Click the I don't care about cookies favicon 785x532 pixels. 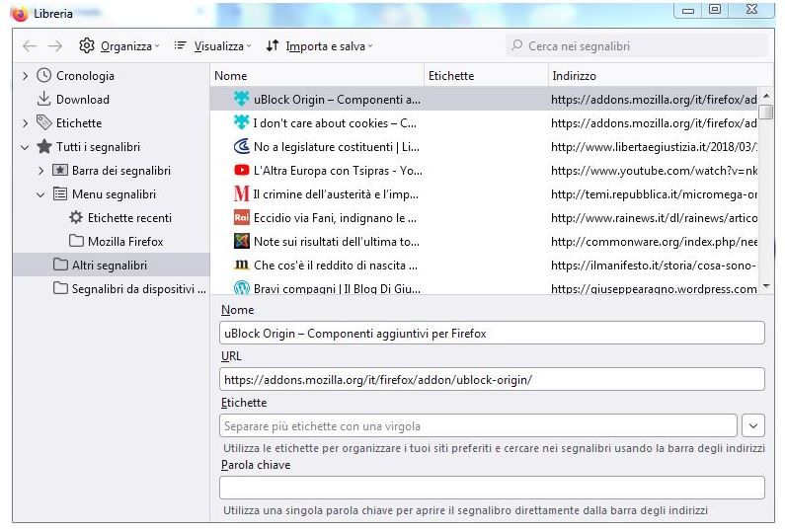click(241, 122)
